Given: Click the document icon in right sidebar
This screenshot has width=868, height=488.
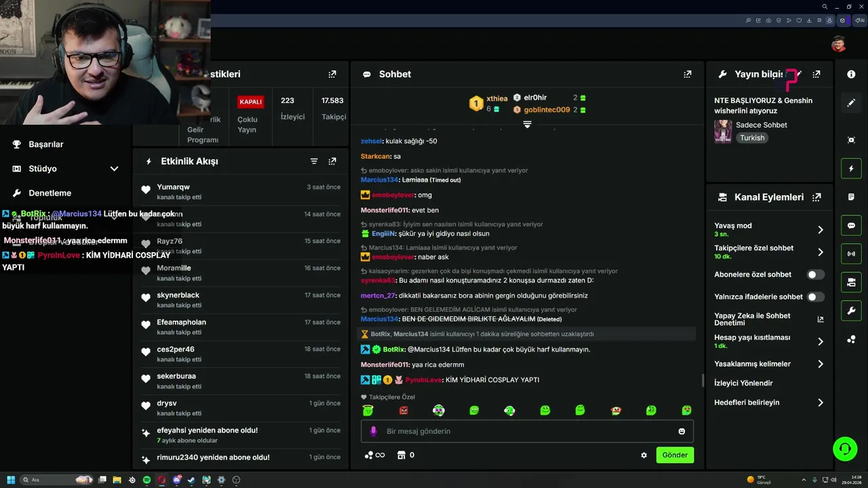Looking at the screenshot, I should click(851, 197).
